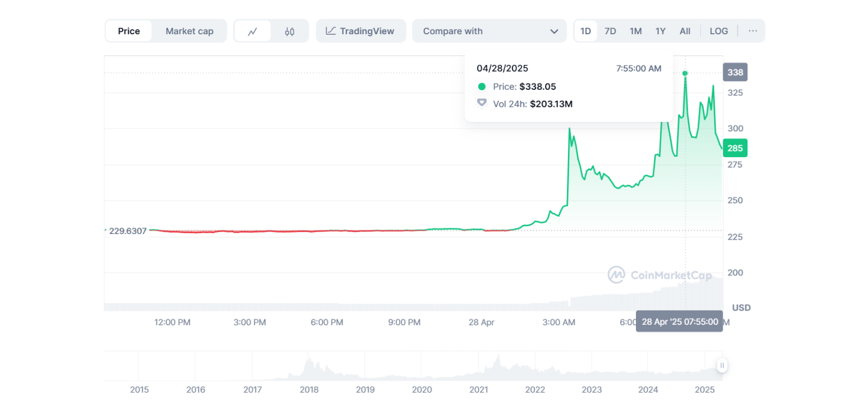
Task: Click the 229.6307 opening price label
Action: (x=128, y=231)
